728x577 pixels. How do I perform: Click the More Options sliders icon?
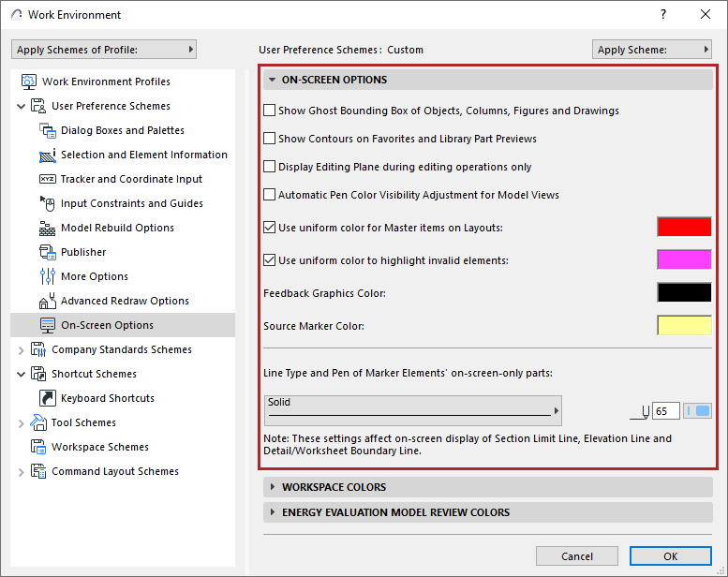tap(48, 276)
